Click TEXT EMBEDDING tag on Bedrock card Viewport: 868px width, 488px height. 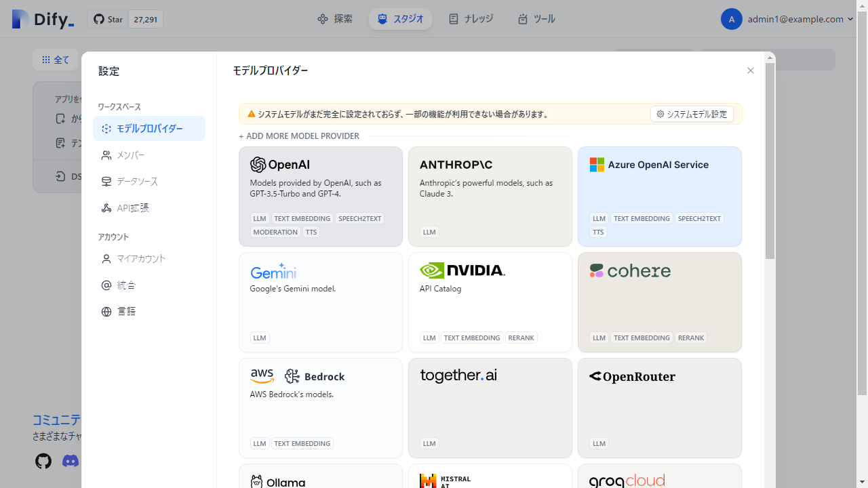(x=302, y=443)
